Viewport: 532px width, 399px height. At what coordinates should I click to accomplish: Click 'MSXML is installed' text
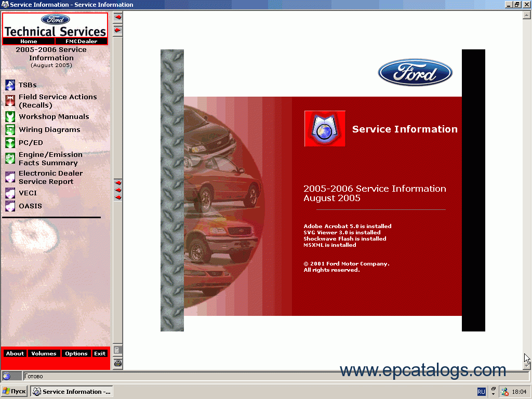(x=330, y=245)
